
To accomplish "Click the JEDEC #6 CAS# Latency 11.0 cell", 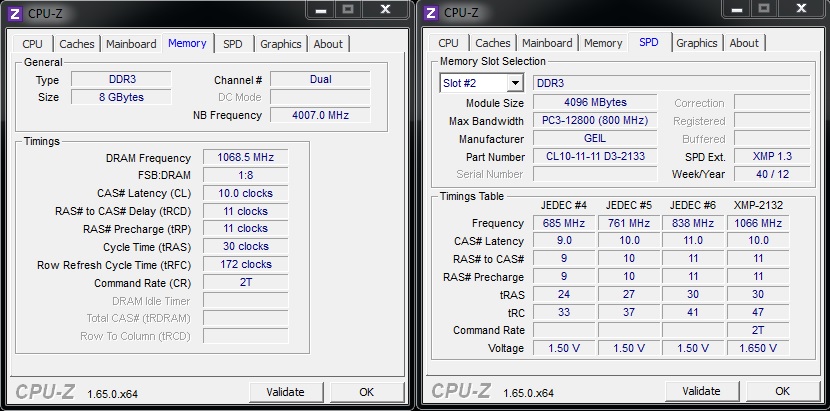I will coord(693,240).
